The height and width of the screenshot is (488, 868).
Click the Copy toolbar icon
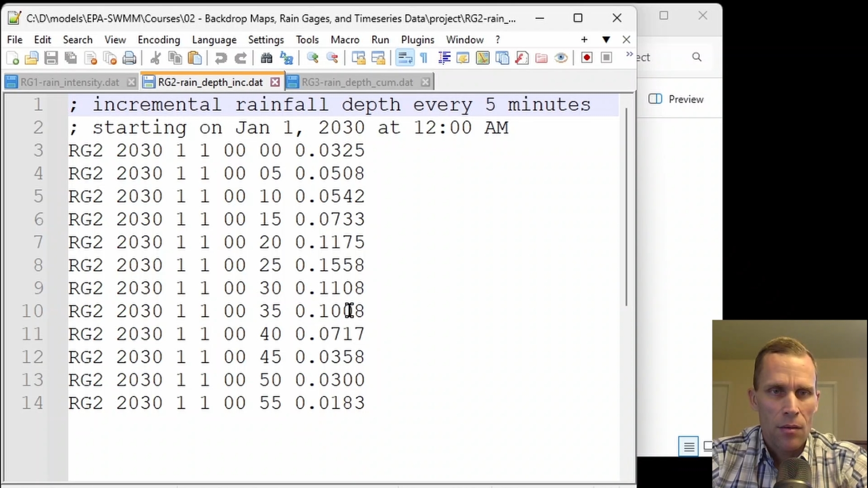pos(175,58)
